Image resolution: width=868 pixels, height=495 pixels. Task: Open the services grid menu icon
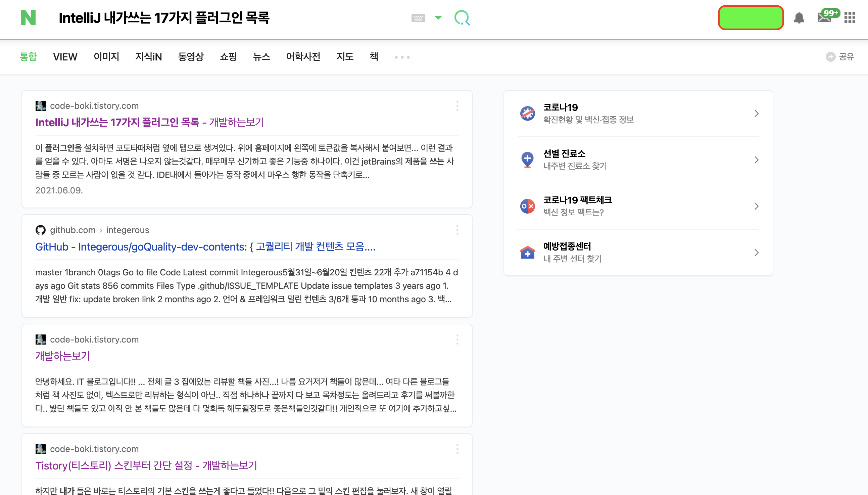point(850,18)
